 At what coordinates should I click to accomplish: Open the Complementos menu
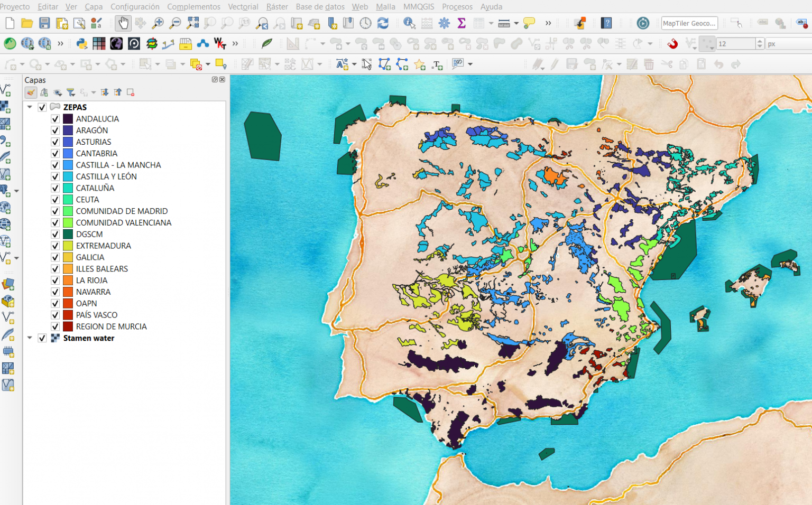(193, 7)
